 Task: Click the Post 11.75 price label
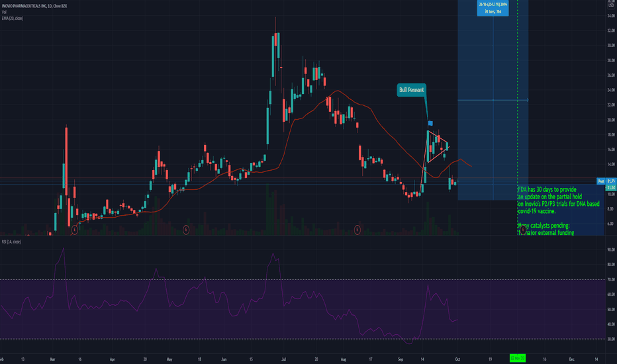(606, 181)
